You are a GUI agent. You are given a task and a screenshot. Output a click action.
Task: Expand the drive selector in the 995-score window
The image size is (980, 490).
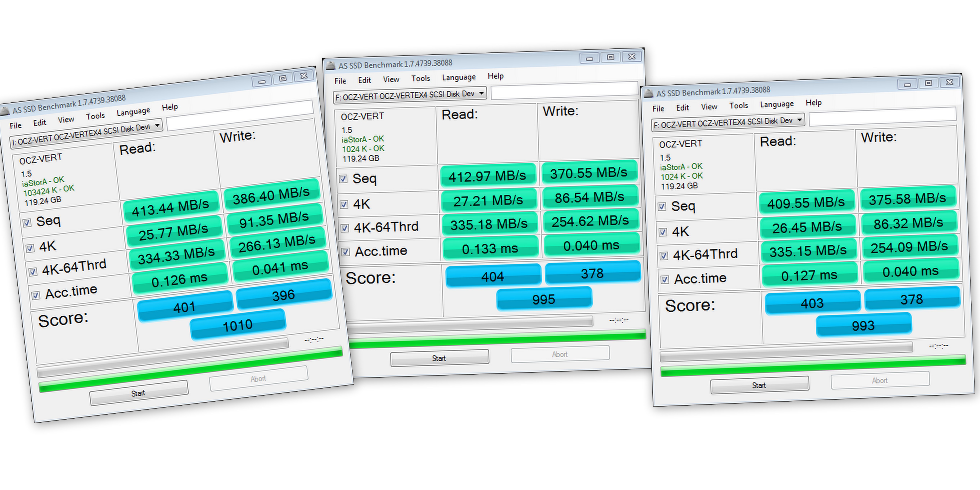(x=481, y=93)
